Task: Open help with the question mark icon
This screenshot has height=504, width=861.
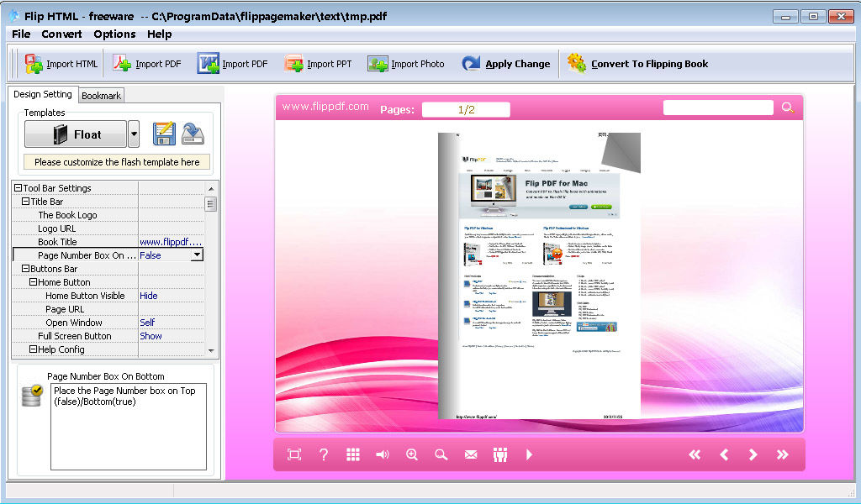Action: pos(324,454)
